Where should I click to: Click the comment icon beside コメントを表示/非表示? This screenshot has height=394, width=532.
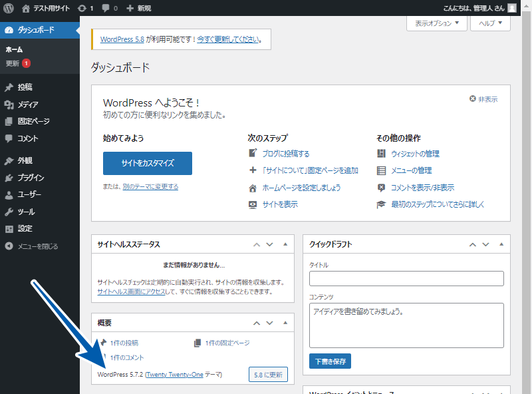point(381,188)
